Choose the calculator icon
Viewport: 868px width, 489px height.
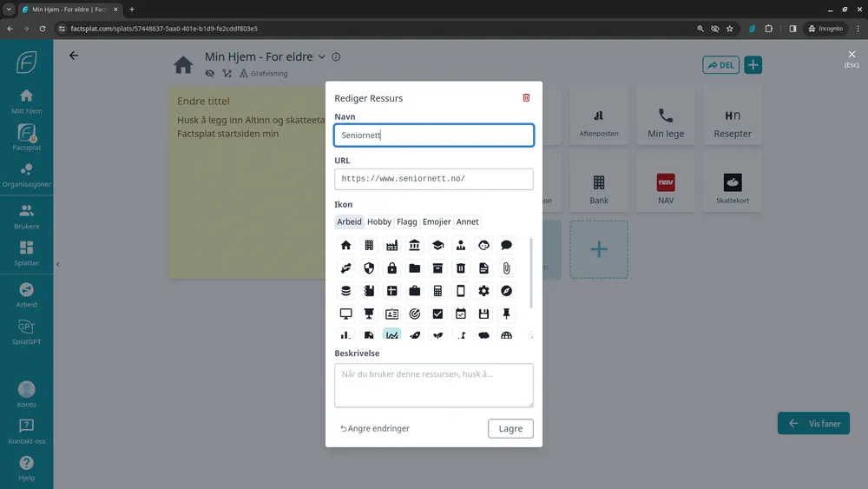437,291
